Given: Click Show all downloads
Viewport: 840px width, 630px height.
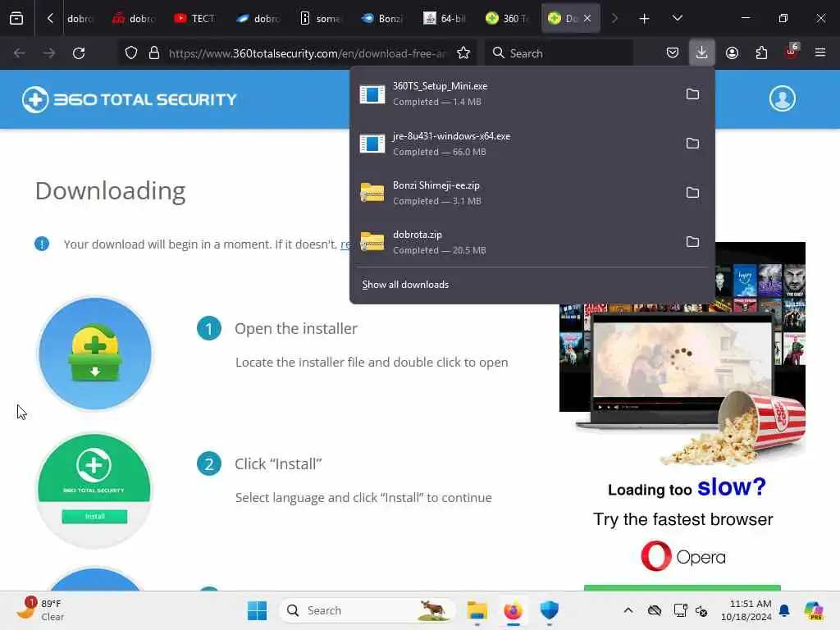Looking at the screenshot, I should click(x=405, y=285).
